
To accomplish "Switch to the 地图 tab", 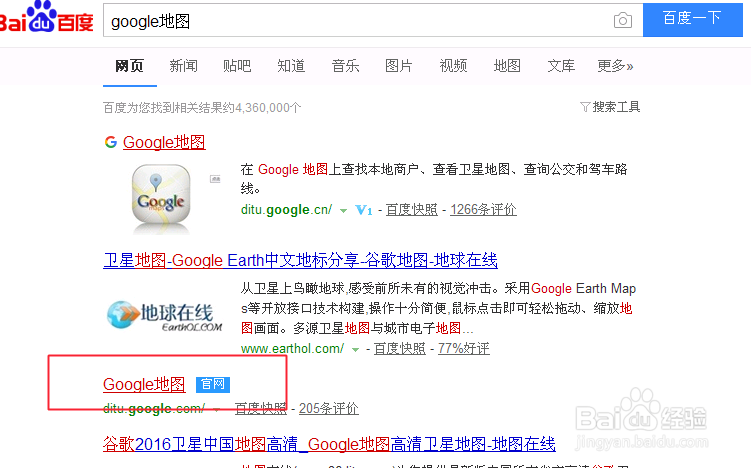I will (x=507, y=66).
